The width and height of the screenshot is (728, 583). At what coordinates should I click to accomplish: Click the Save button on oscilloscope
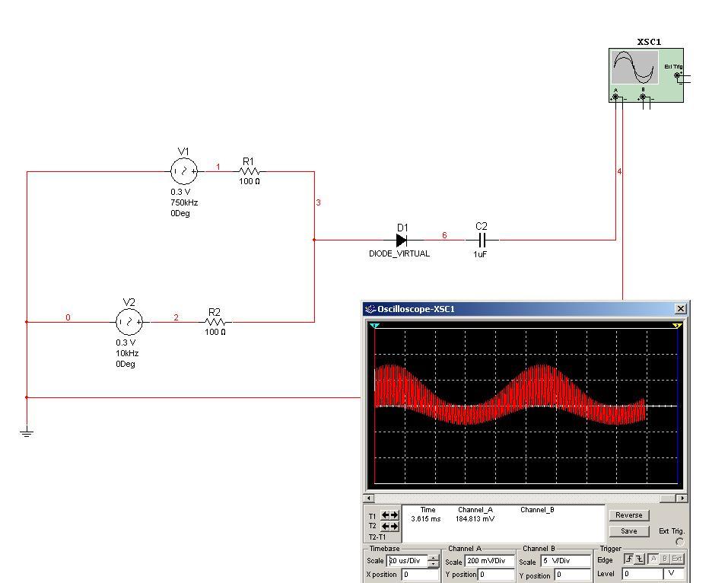(x=628, y=531)
